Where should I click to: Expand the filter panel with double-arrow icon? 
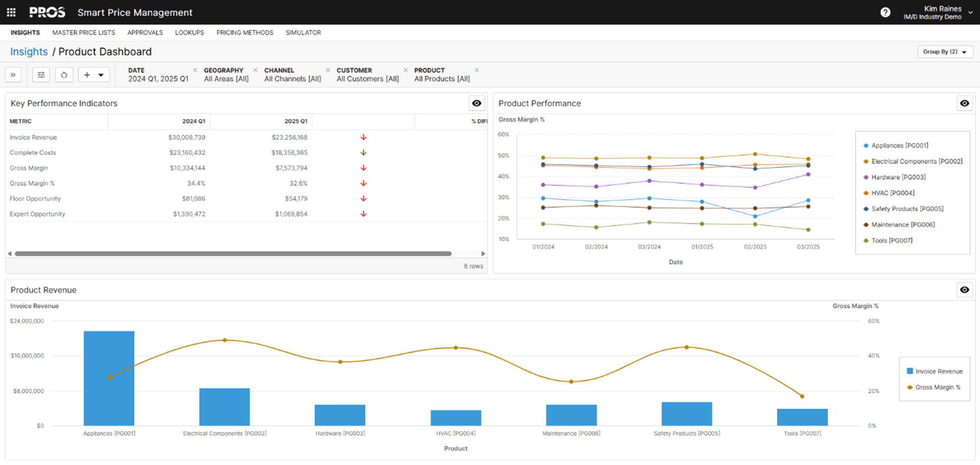[x=13, y=74]
